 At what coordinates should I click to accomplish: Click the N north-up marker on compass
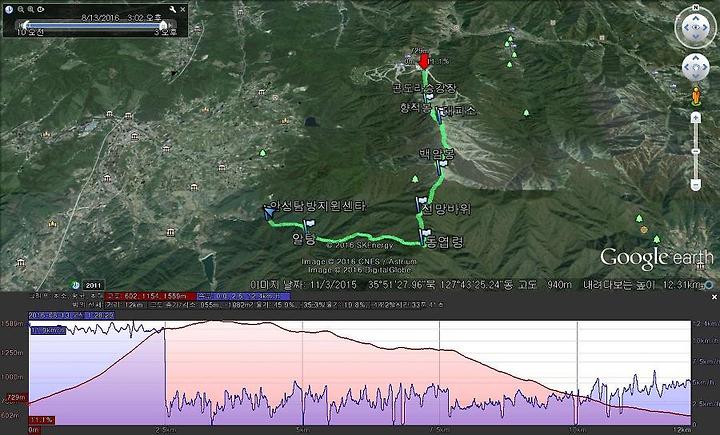coord(696,7)
